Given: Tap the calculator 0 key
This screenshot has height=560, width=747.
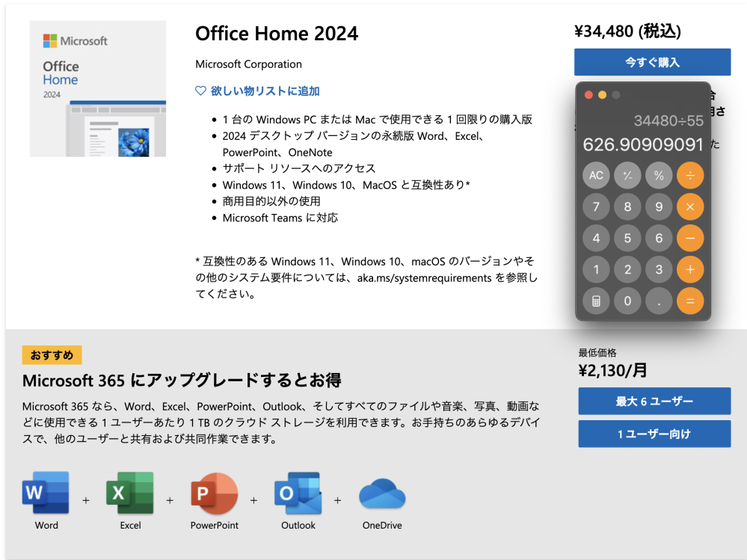Looking at the screenshot, I should (627, 301).
